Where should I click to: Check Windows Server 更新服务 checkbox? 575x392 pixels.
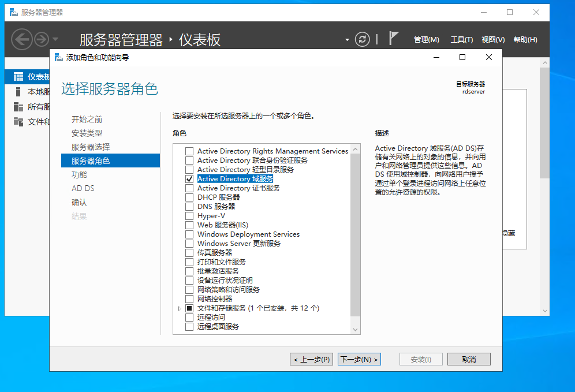point(189,244)
